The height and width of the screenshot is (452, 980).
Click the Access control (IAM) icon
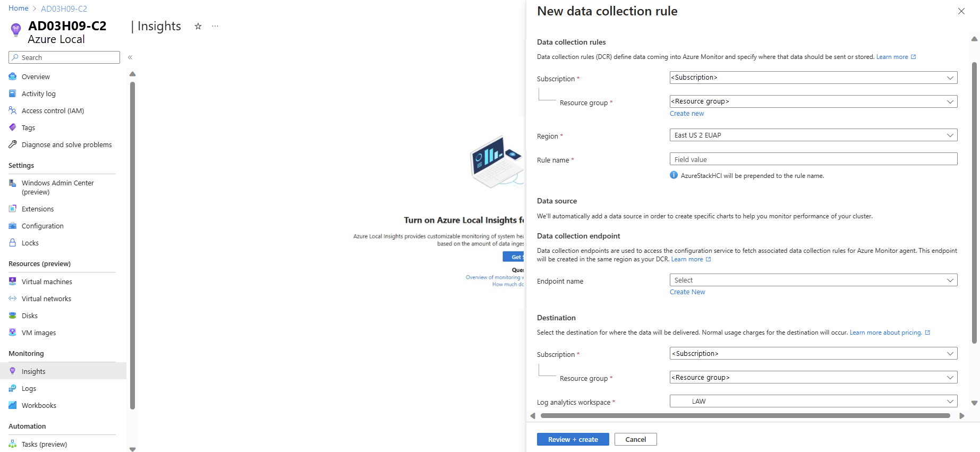click(13, 110)
